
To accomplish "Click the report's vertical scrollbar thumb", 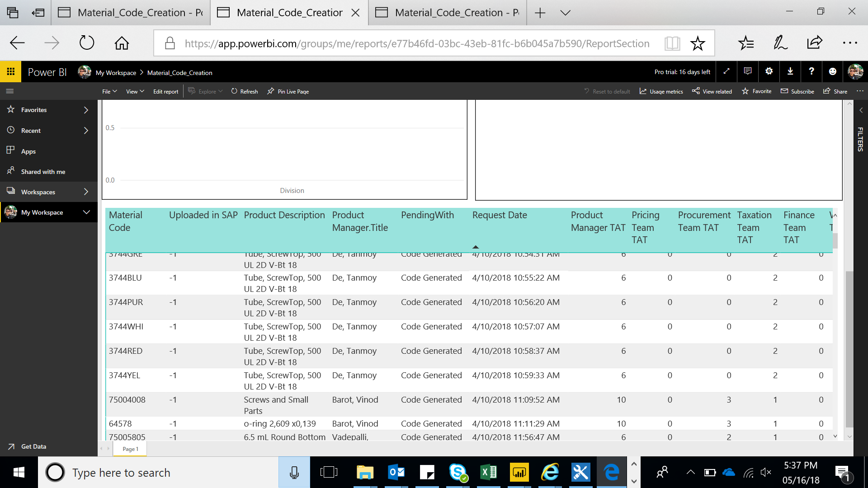I will tap(849, 349).
